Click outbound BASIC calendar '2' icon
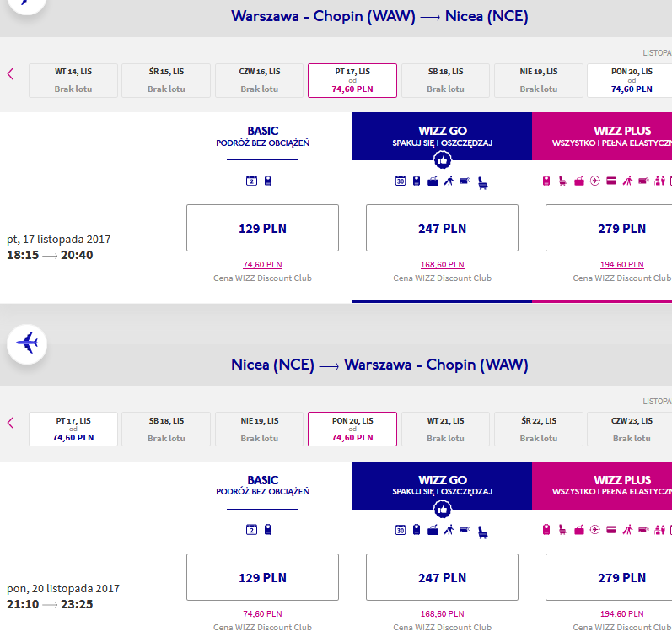The width and height of the screenshot is (672, 632). (251, 181)
